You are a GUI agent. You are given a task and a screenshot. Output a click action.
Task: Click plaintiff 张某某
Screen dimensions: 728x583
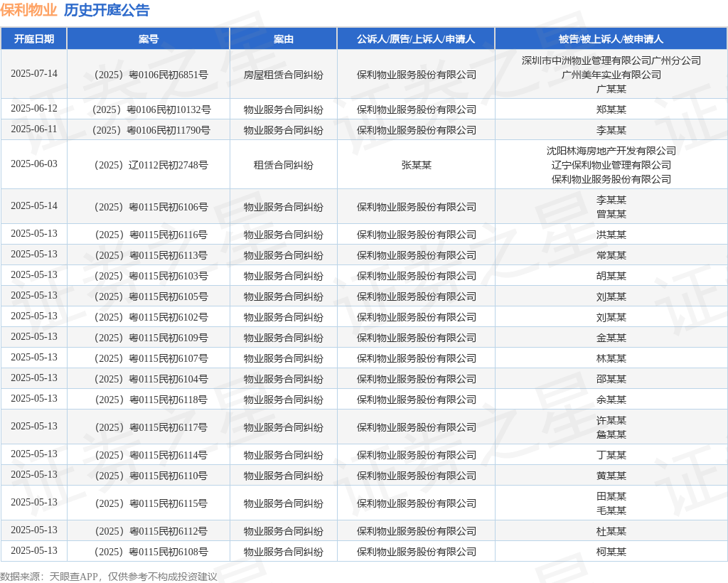[x=416, y=165]
